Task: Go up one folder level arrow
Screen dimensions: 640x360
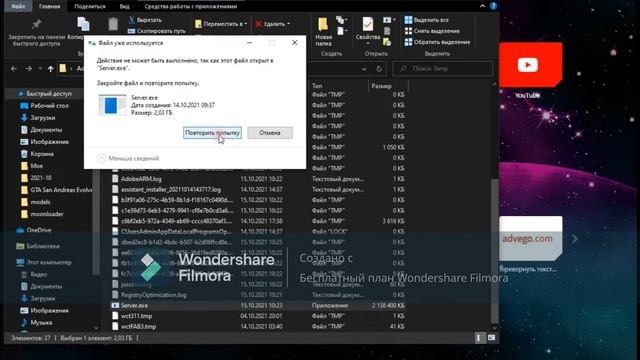Action: pos(50,69)
